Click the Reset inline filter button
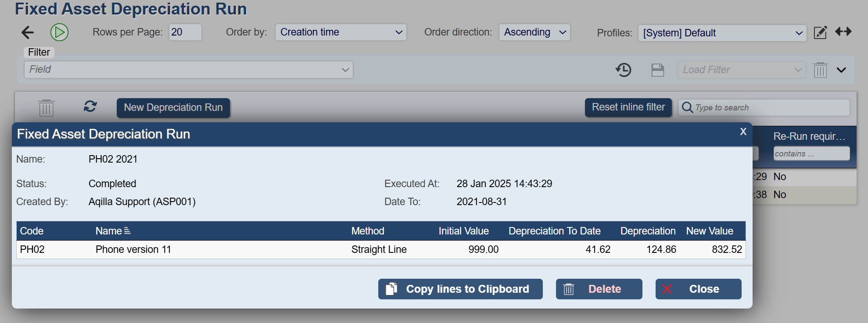868x323 pixels. pyautogui.click(x=628, y=107)
